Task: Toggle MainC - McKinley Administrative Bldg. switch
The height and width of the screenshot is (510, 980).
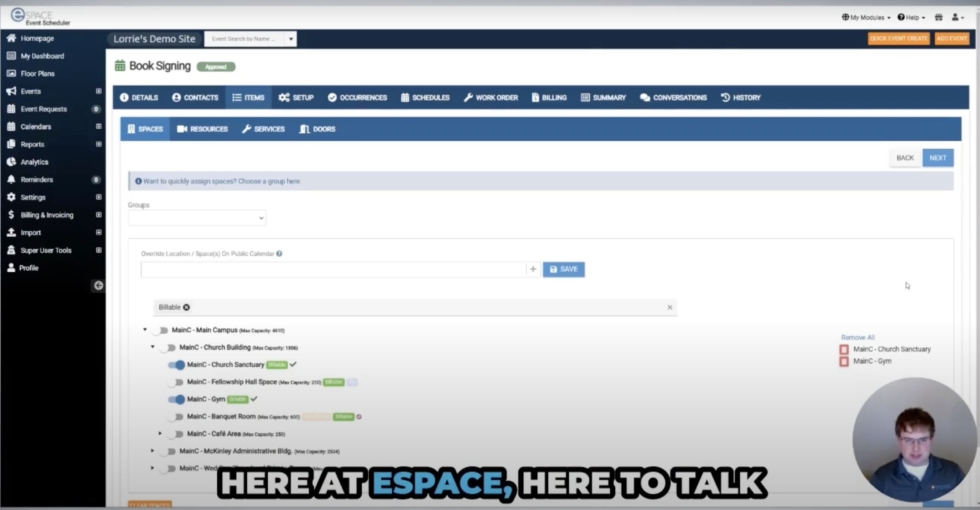Action: pos(168,451)
